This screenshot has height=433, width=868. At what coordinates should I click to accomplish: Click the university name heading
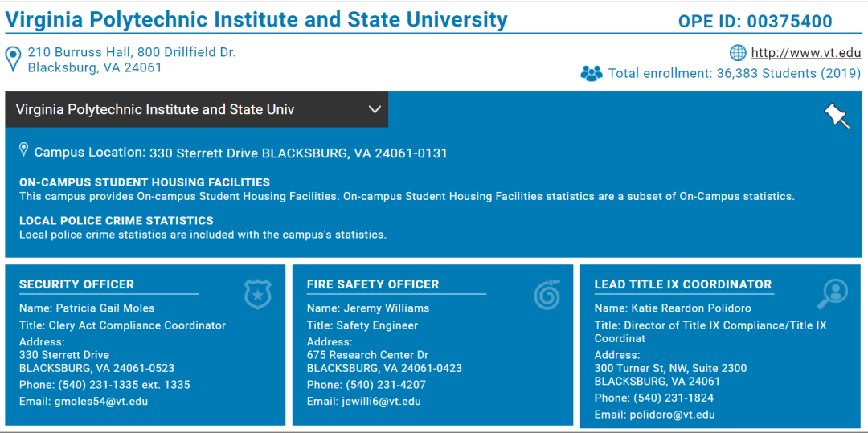pos(256,20)
